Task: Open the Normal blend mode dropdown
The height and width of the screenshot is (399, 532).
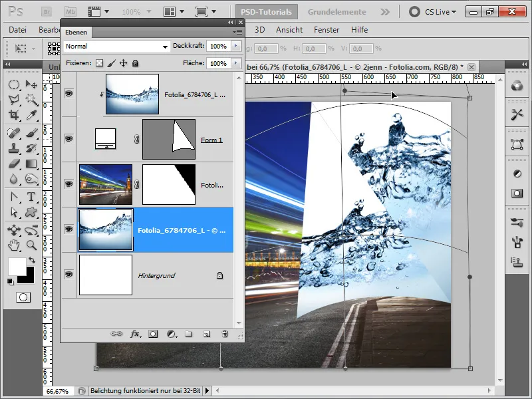Action: (116, 46)
